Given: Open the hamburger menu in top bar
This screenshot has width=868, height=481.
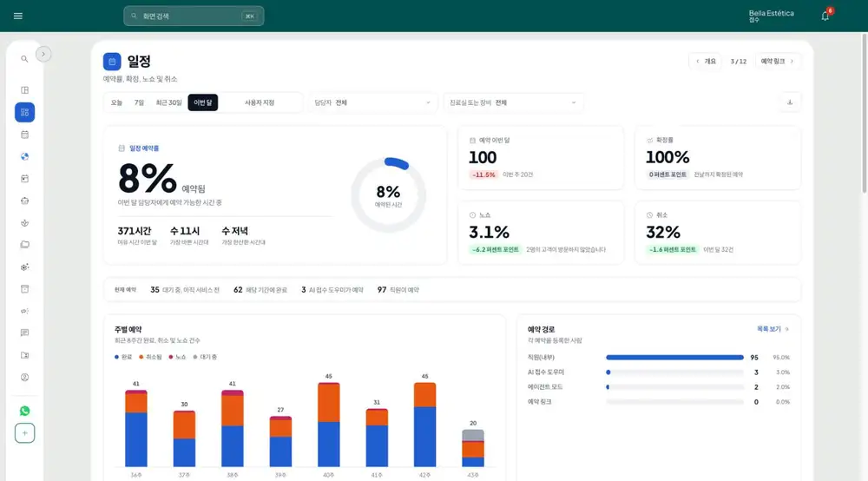Looking at the screenshot, I should tap(17, 16).
